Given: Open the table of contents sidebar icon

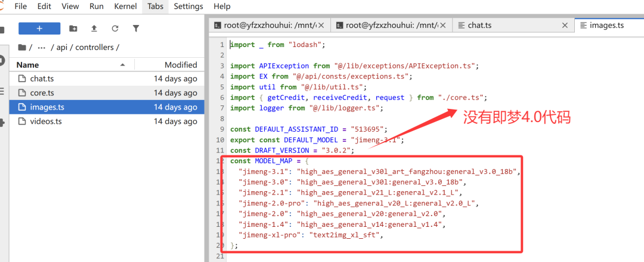Looking at the screenshot, I should 2,91.
